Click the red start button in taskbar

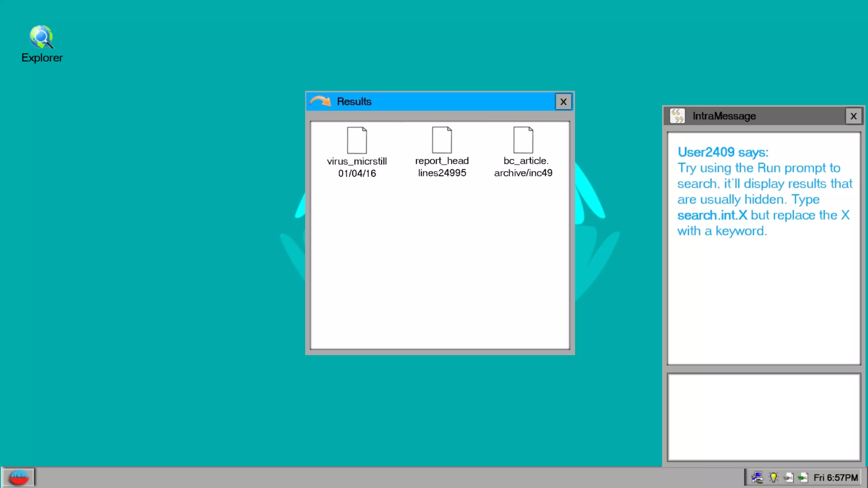(x=19, y=477)
